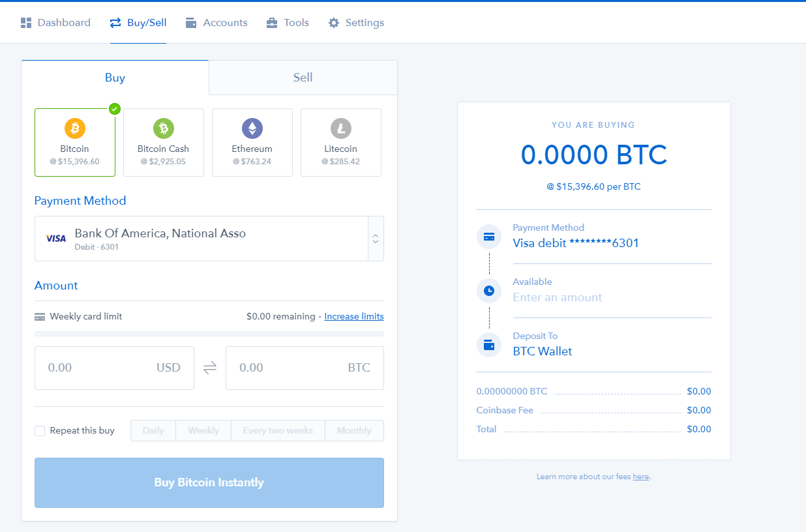The width and height of the screenshot is (806, 532).
Task: Follow the Increase limits link
Action: (x=353, y=316)
